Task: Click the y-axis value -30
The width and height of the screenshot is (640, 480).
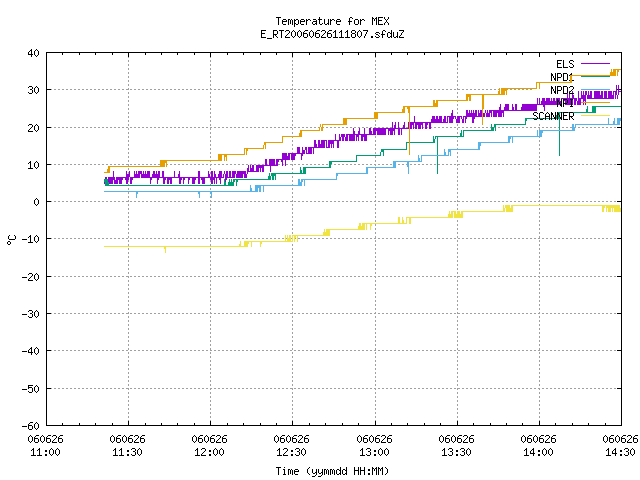Action: click(31, 314)
